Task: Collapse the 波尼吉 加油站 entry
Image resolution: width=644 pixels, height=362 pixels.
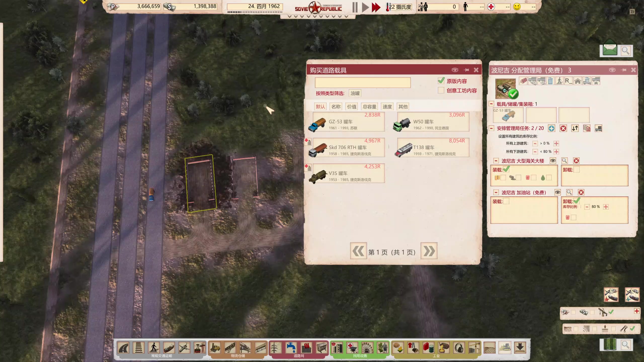Action: pos(496,193)
